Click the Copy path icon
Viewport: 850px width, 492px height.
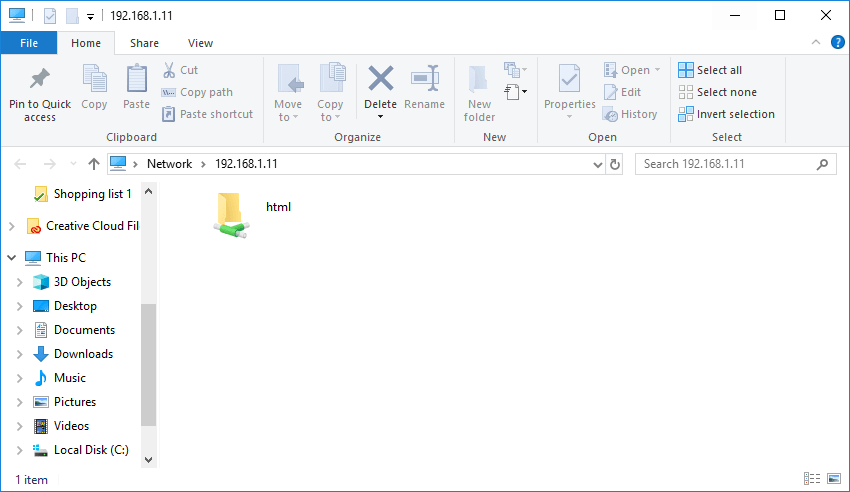point(169,93)
